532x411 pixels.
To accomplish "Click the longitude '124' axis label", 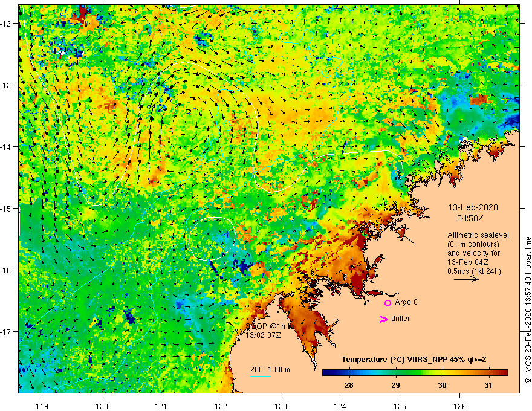I will 340,406.
